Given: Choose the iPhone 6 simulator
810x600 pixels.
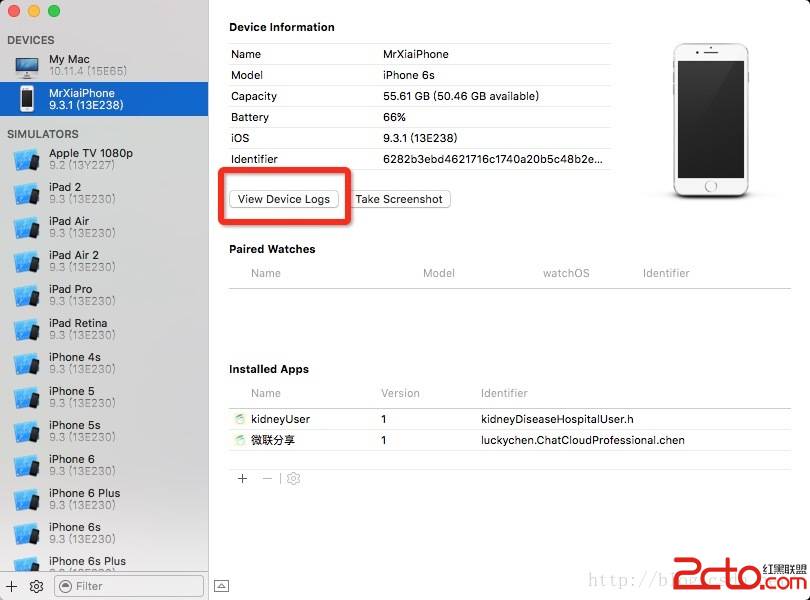Looking at the screenshot, I should pos(104,465).
